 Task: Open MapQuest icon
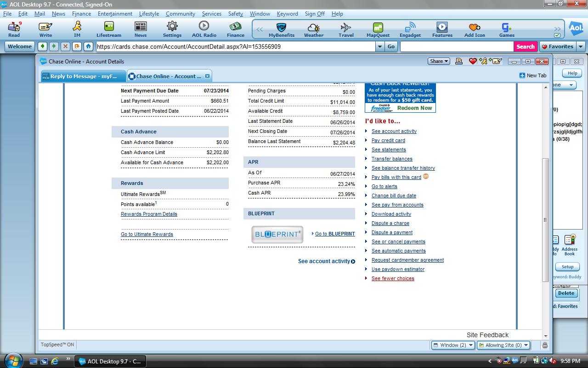[x=378, y=29]
